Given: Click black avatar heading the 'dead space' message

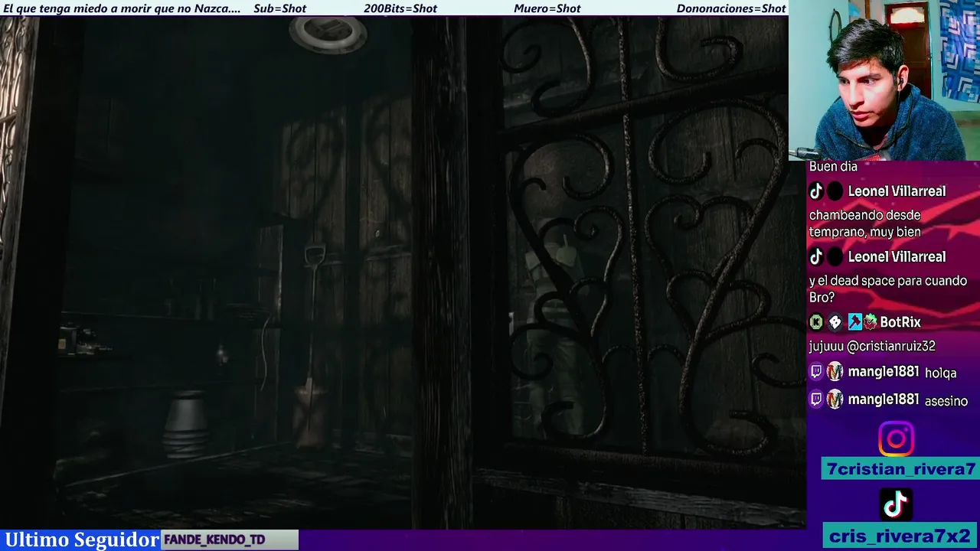Looking at the screenshot, I should tap(835, 257).
